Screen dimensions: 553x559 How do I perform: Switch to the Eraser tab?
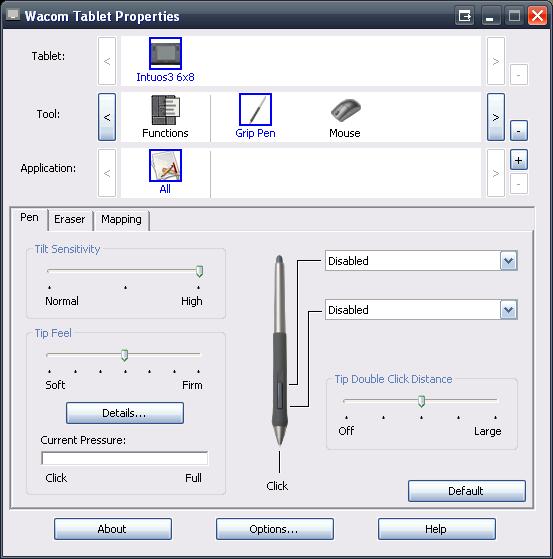click(70, 219)
